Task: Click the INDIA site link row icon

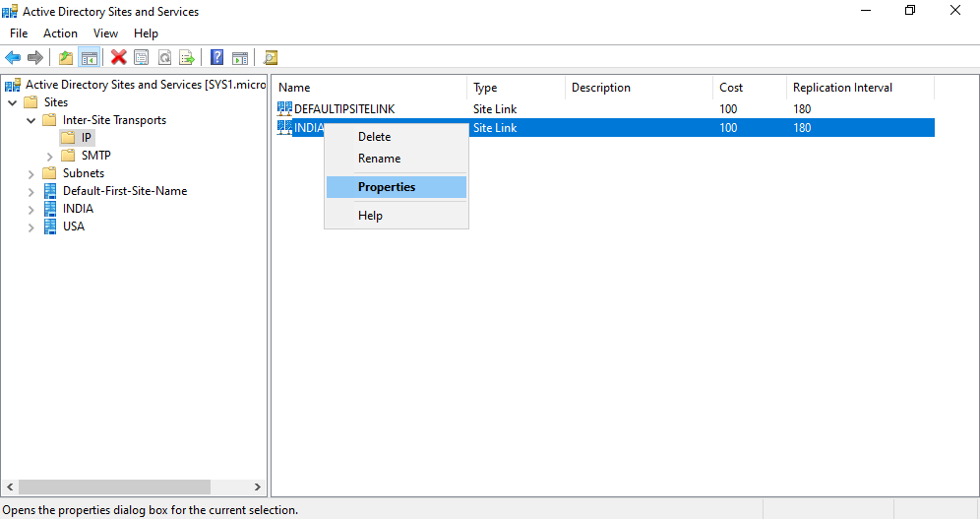Action: tap(284, 127)
